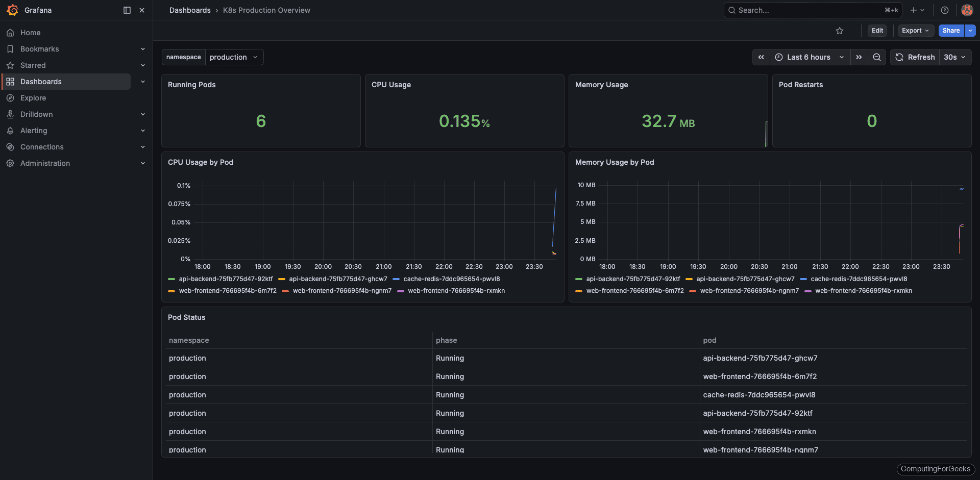This screenshot has width=980, height=480.
Task: Click the Edit button
Action: (877, 30)
